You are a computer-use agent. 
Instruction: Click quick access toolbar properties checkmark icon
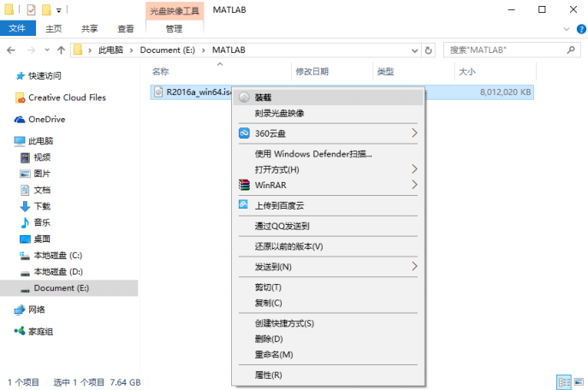pyautogui.click(x=31, y=9)
